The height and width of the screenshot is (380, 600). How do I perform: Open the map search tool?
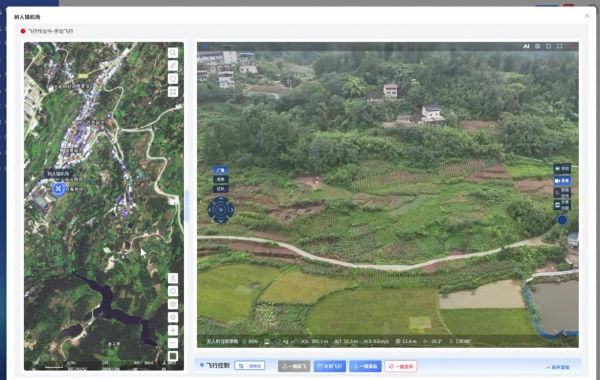[173, 53]
